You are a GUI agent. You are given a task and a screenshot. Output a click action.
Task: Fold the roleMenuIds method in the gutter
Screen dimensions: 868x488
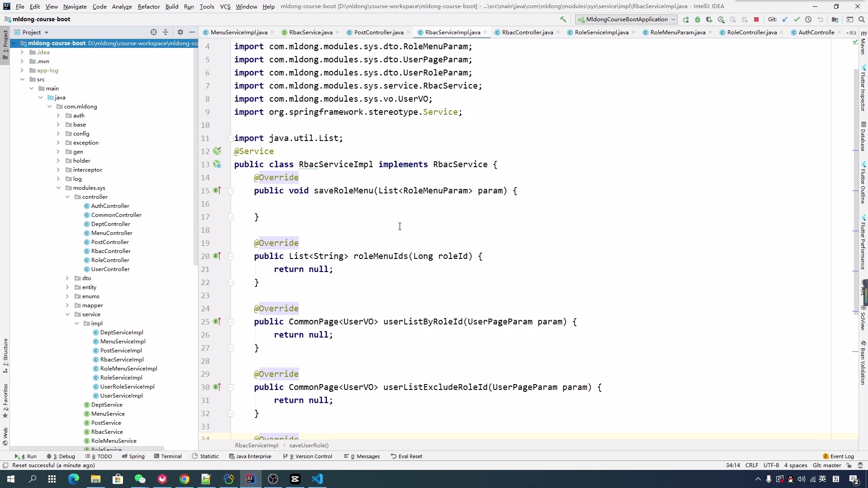point(231,256)
